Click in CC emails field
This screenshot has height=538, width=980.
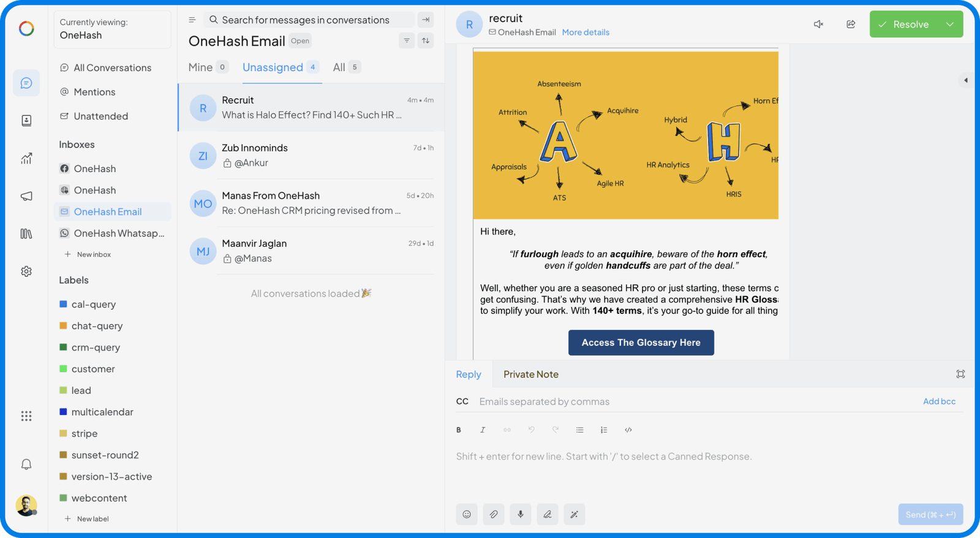tap(697, 402)
